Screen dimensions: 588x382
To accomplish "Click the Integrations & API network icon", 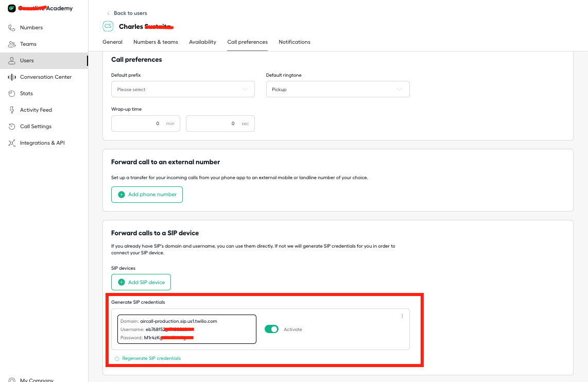I will pos(12,143).
